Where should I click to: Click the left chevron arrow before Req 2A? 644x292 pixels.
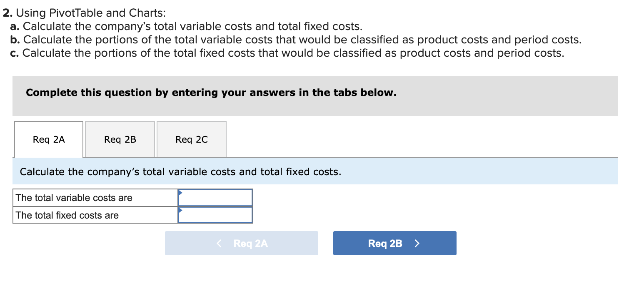[219, 243]
